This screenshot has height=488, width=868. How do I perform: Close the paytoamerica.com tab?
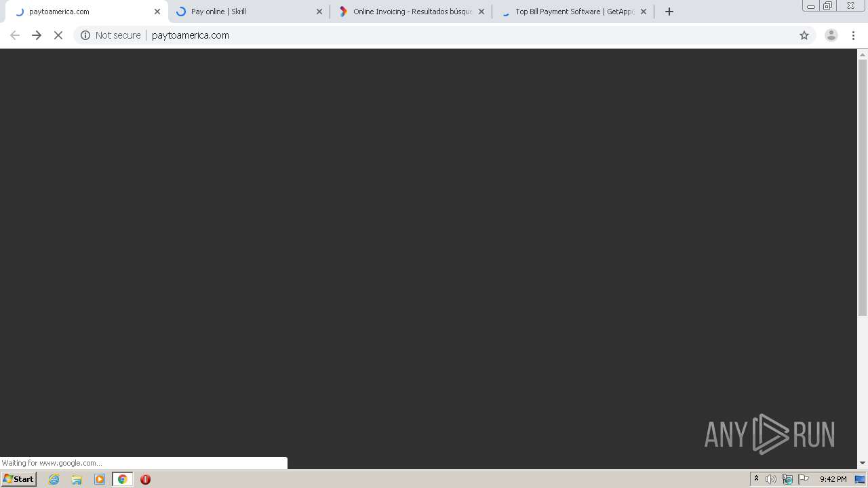click(157, 12)
